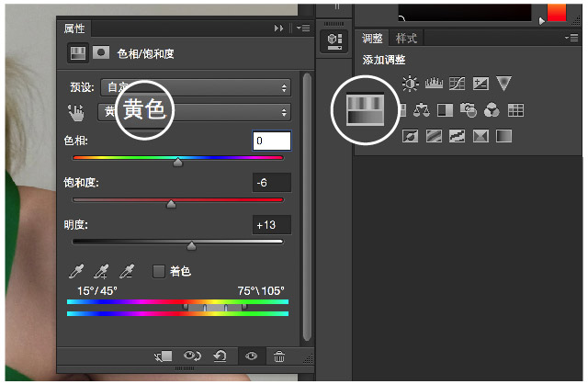Switch to the 样式 tab

pos(406,38)
